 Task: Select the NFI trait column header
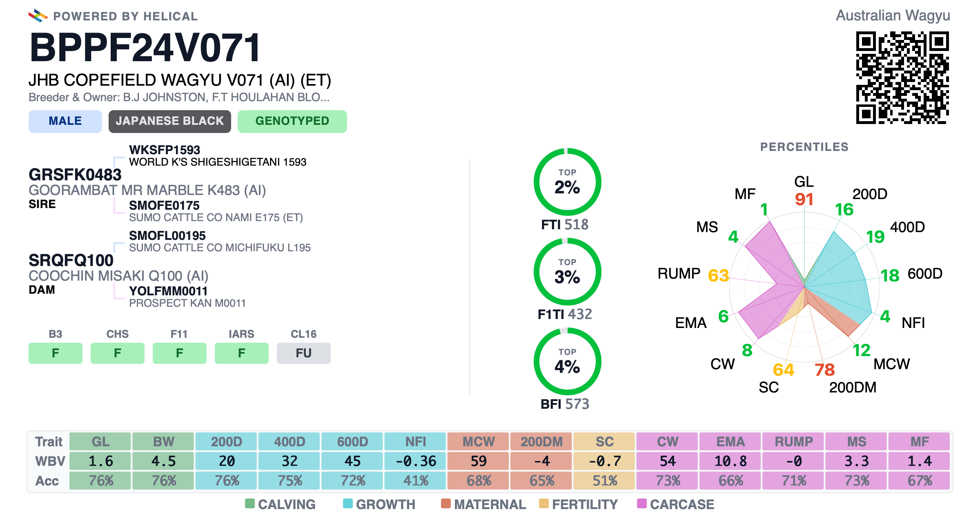(415, 441)
